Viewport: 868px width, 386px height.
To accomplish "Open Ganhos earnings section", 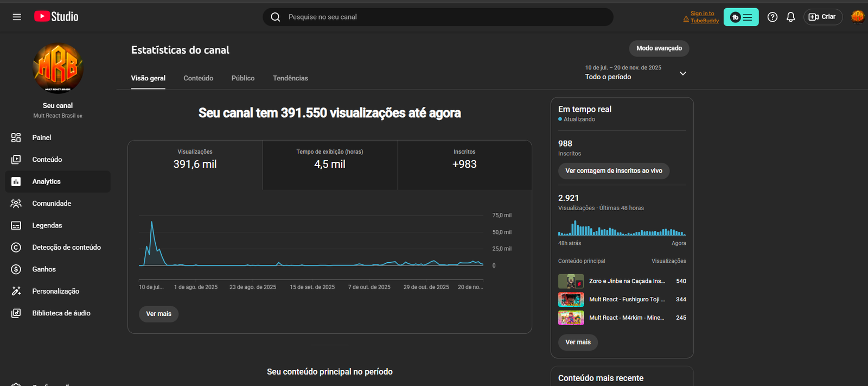I will pyautogui.click(x=44, y=269).
